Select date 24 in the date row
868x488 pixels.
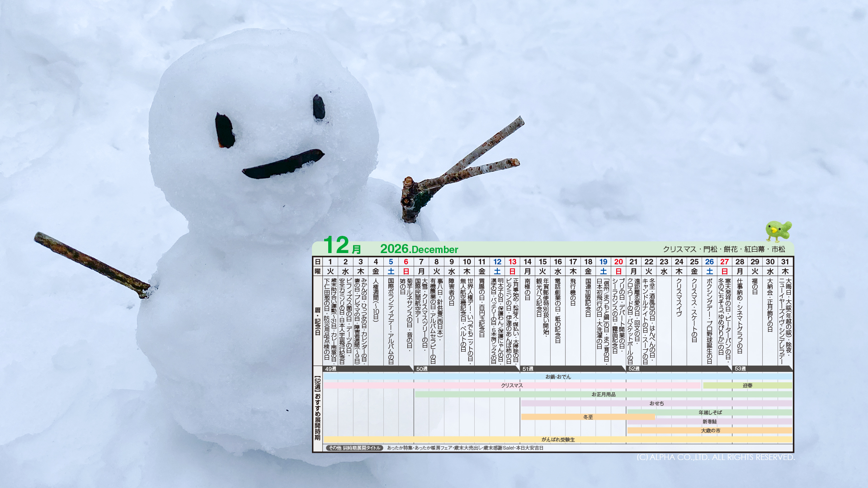(x=679, y=262)
